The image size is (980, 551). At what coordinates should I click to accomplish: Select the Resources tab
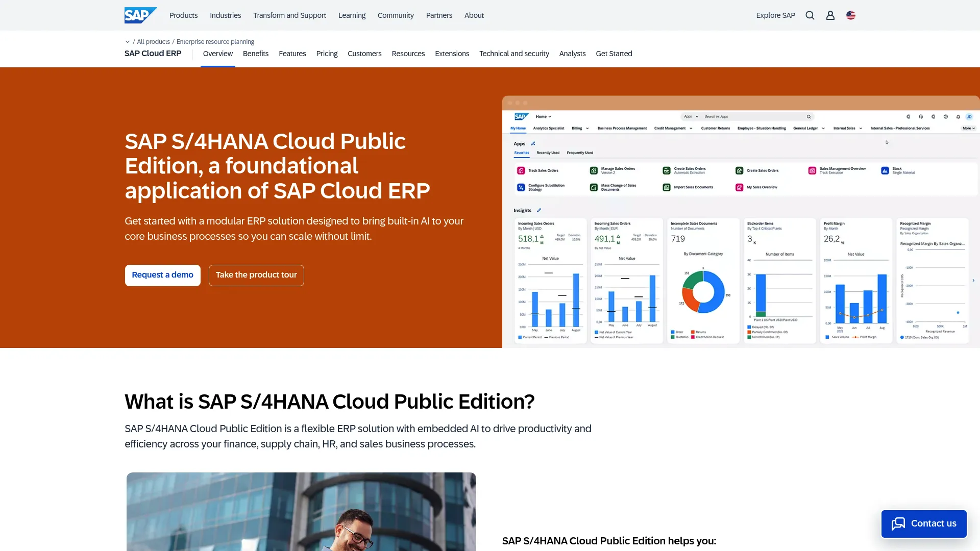coord(408,54)
